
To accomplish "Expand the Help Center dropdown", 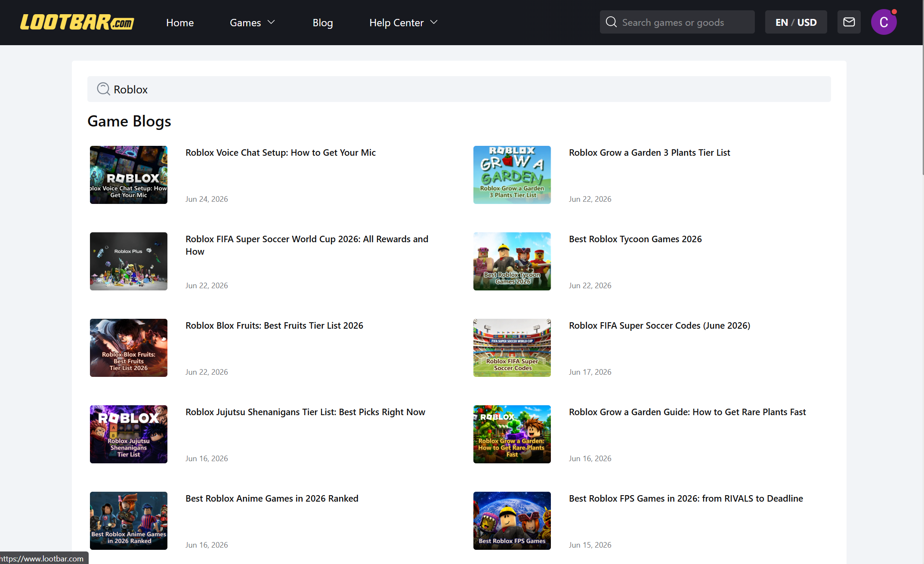I will click(x=403, y=22).
